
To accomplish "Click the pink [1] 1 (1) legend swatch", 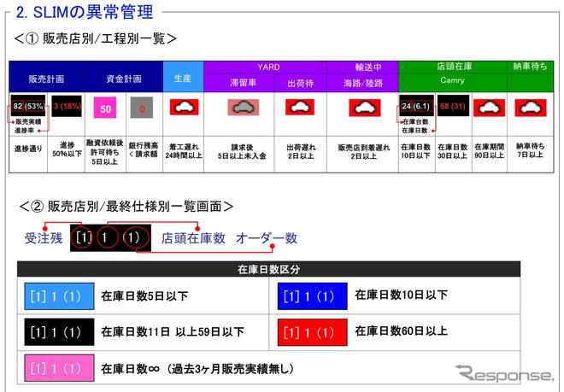I will (x=59, y=368).
